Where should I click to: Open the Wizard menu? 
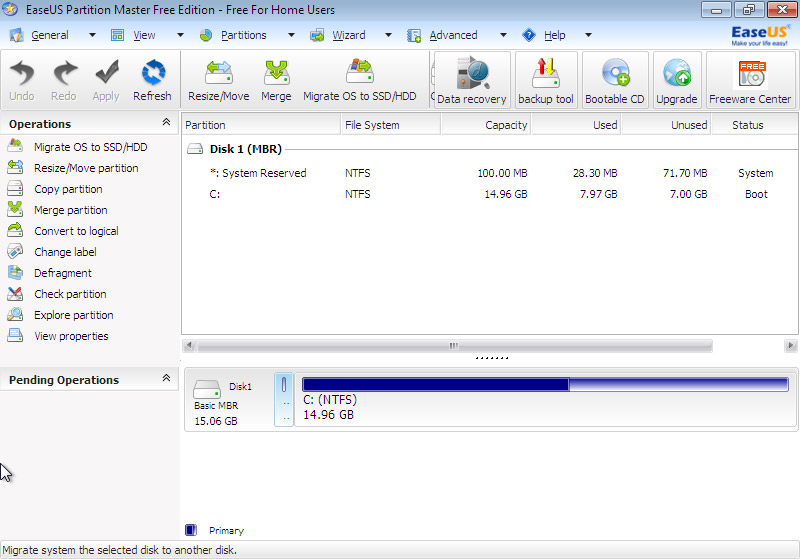(348, 35)
